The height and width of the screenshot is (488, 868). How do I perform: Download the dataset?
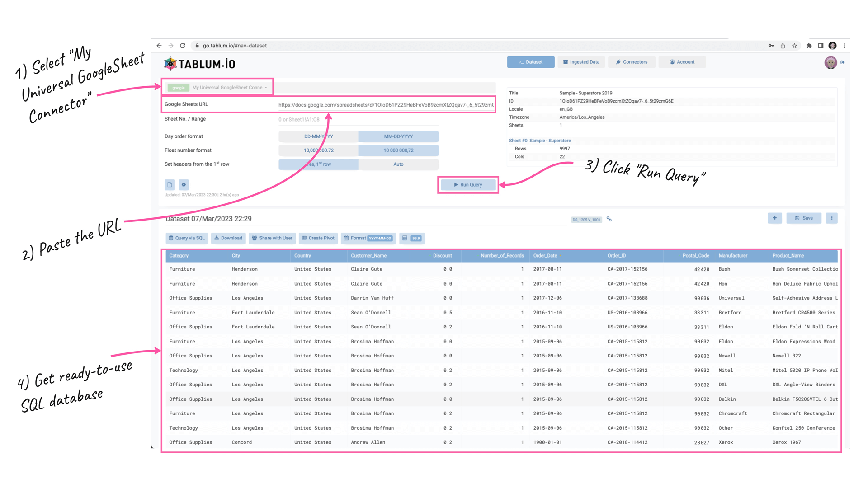228,238
